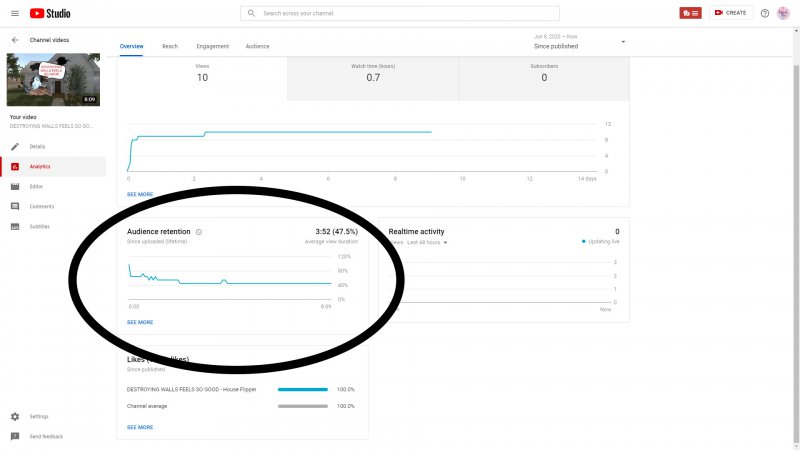The height and width of the screenshot is (450, 800).
Task: Open Send feedback in the sidebar
Action: [45, 436]
